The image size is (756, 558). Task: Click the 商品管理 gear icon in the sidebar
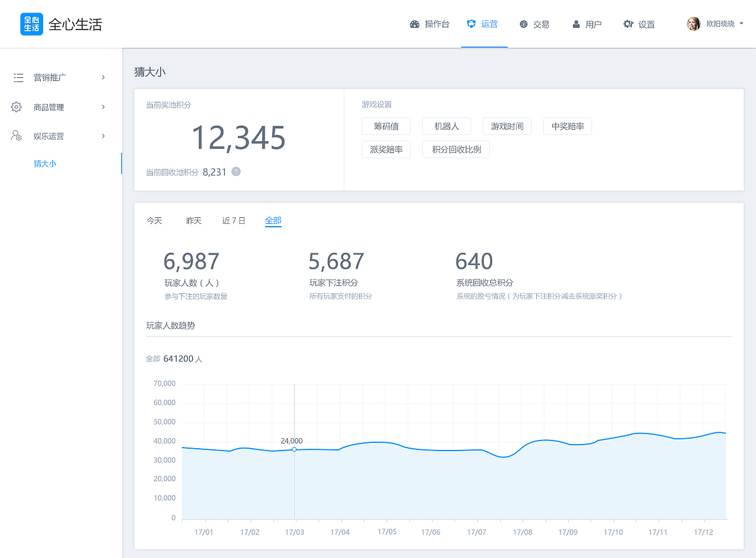click(x=17, y=107)
